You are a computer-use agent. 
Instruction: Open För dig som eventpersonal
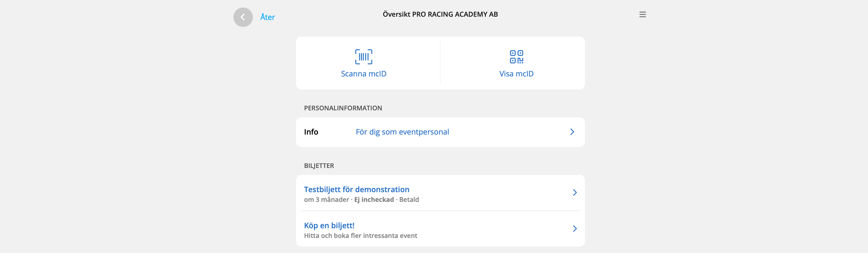tap(402, 132)
